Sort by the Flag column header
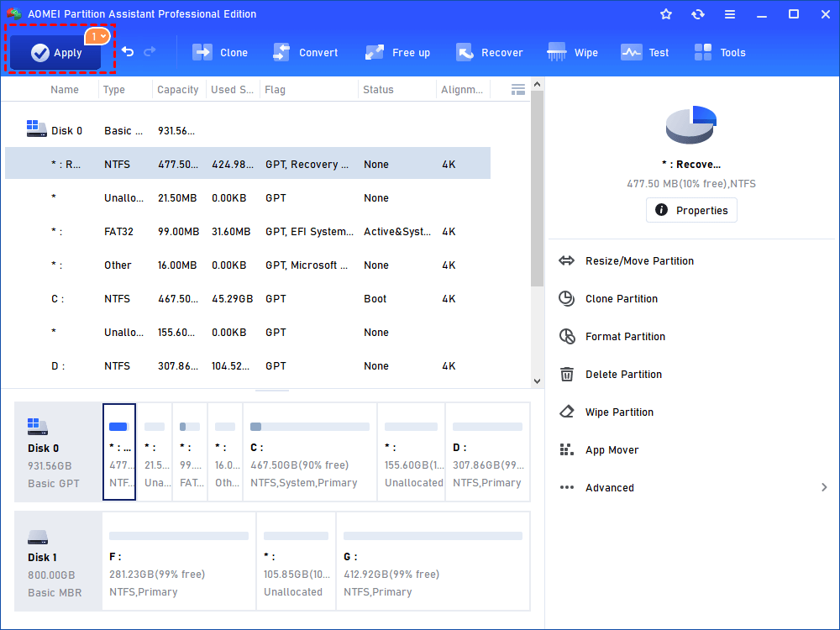Image resolution: width=840 pixels, height=630 pixels. [275, 90]
